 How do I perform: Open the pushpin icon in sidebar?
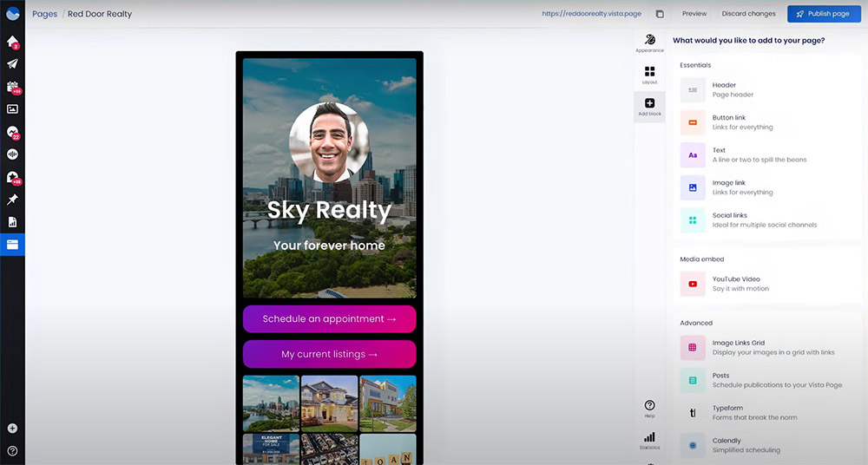coord(12,200)
